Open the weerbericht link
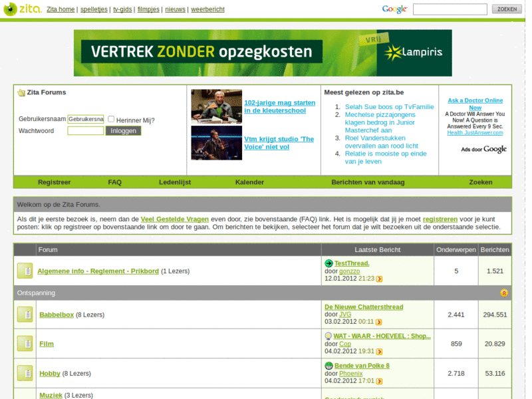 pos(207,9)
